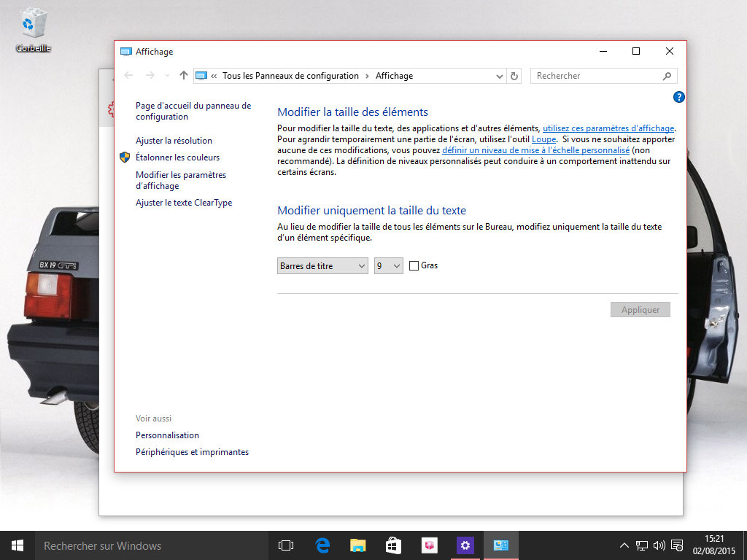This screenshot has height=560, width=747.
Task: Show hidden system tray icons
Action: click(624, 545)
